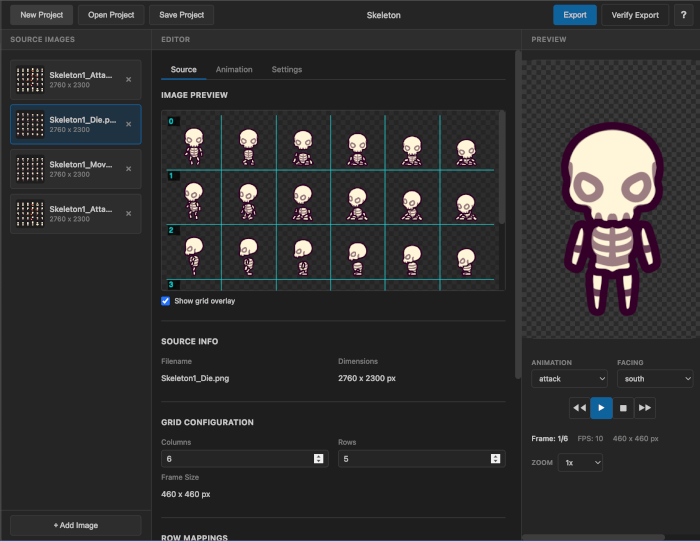The width and height of the screenshot is (700, 541).
Task: Click the Open Project button
Action: [x=111, y=15]
